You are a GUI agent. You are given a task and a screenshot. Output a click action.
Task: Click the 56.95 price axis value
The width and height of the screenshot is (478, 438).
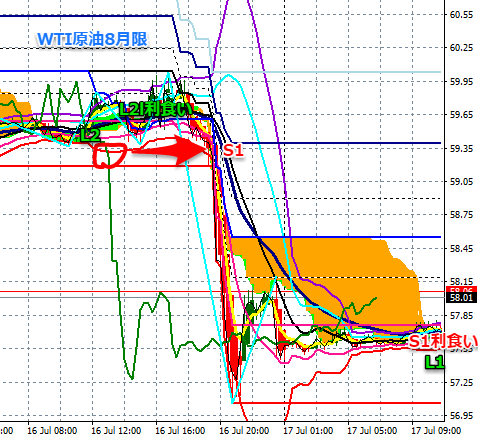[x=461, y=416]
